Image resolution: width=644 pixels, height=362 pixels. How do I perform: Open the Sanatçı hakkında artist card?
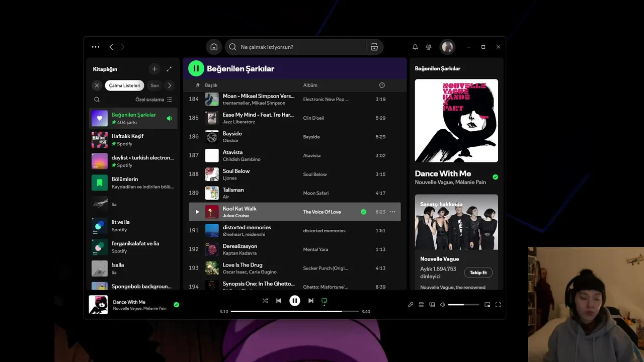[x=456, y=242]
